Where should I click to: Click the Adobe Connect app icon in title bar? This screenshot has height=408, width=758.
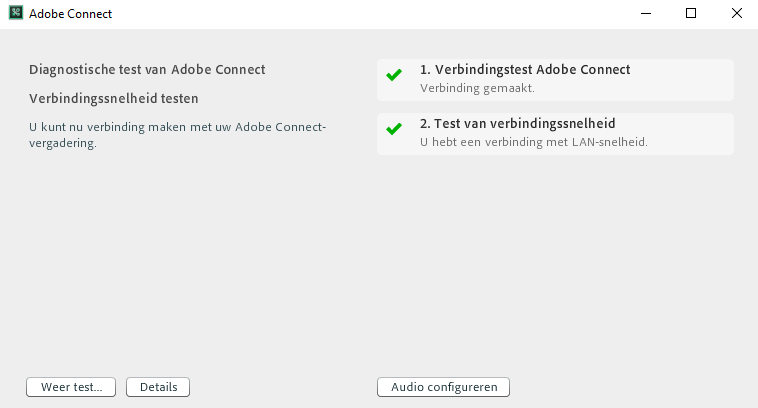point(15,14)
